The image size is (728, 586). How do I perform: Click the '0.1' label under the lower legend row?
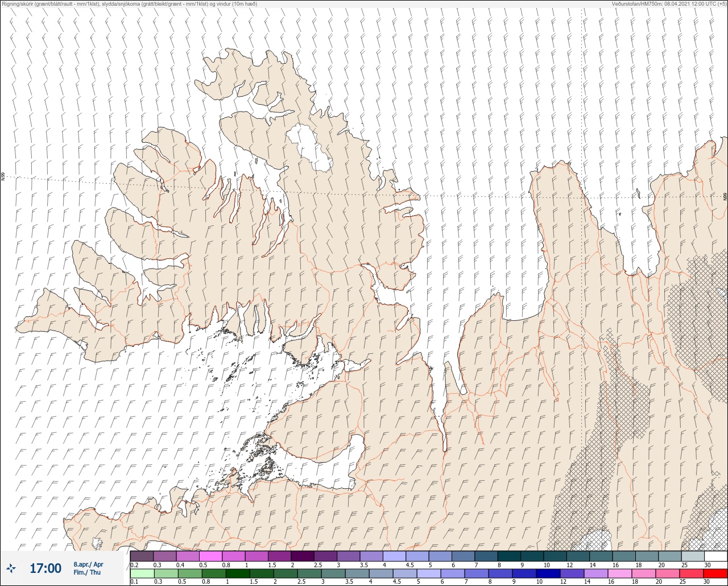click(x=134, y=582)
